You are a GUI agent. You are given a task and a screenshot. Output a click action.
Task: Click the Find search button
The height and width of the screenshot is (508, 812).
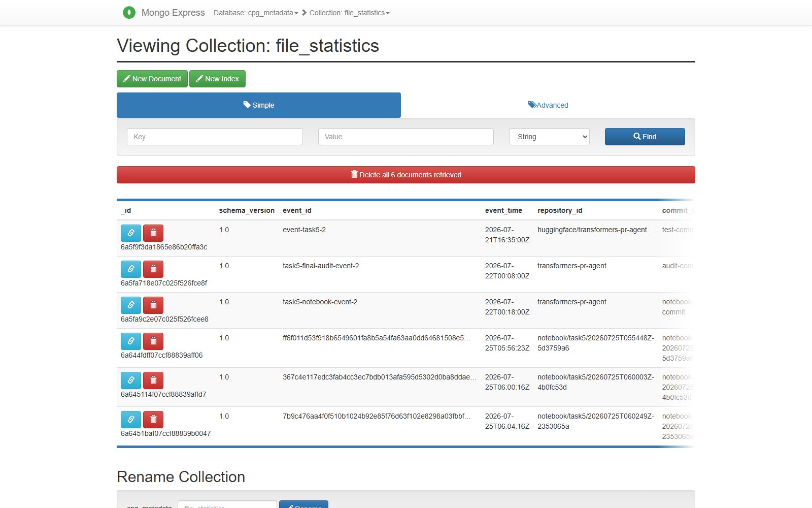click(645, 137)
